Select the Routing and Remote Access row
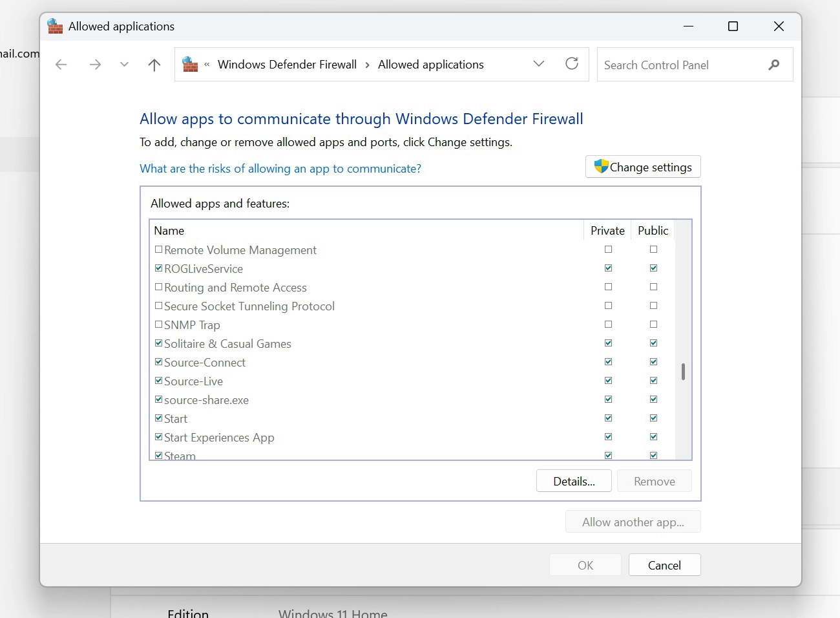The width and height of the screenshot is (840, 618). pyautogui.click(x=412, y=288)
